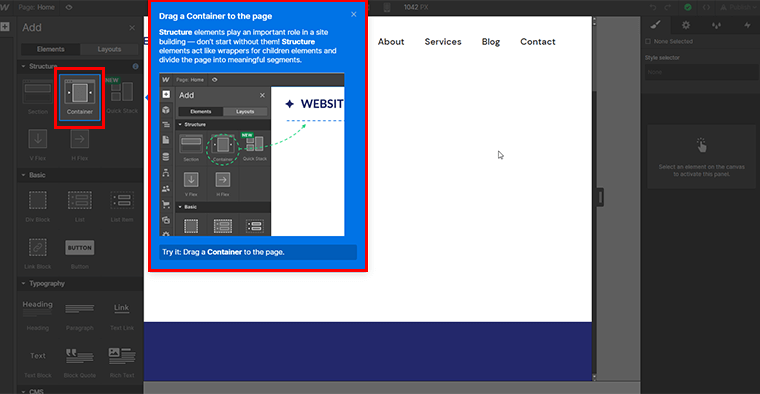Viewport: 760px width, 394px height.
Task: Select the mobile device breakpoint icon
Action: (387, 7)
